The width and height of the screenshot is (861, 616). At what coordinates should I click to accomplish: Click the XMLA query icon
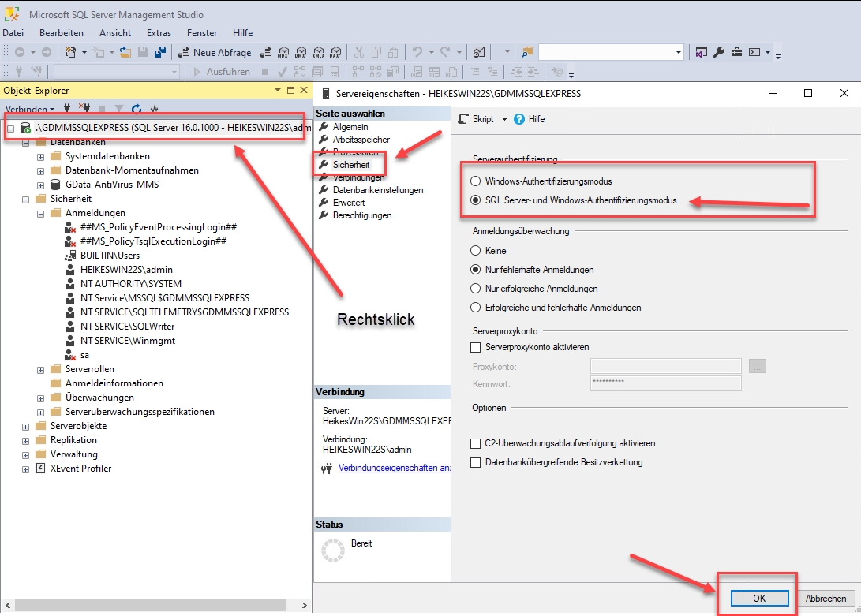[x=319, y=52]
